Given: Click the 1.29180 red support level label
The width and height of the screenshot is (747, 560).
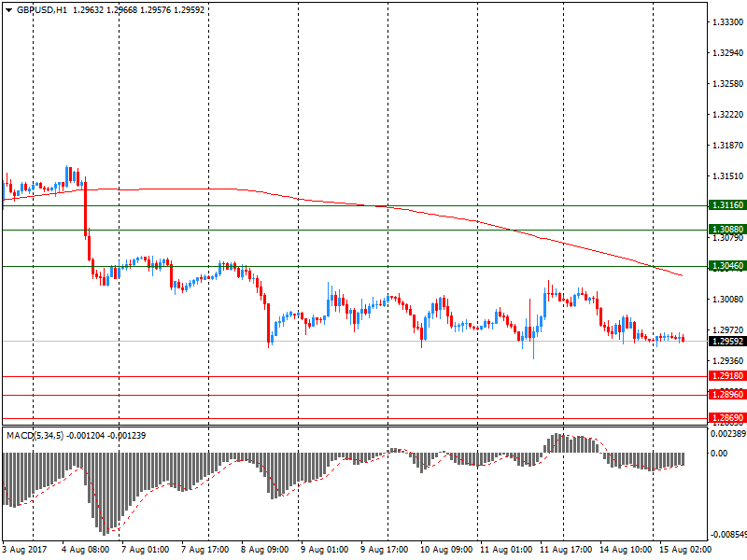Looking at the screenshot, I should pyautogui.click(x=727, y=376).
